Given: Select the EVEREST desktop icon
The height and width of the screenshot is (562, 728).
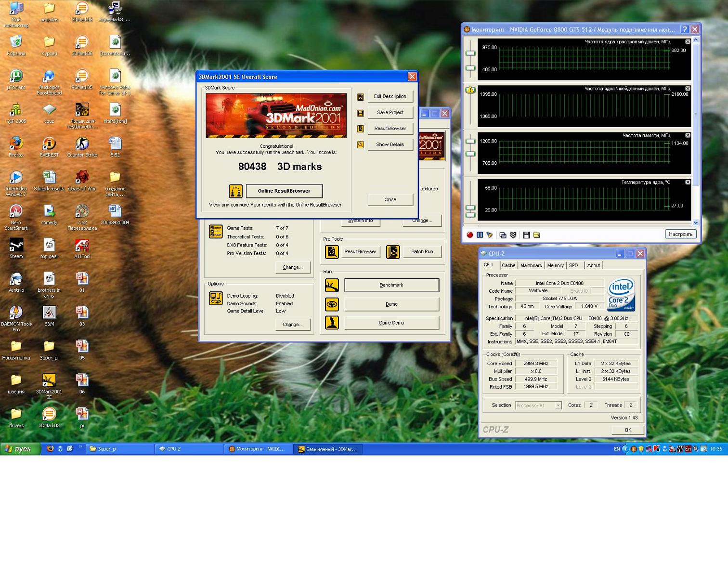Looking at the screenshot, I should click(49, 147).
